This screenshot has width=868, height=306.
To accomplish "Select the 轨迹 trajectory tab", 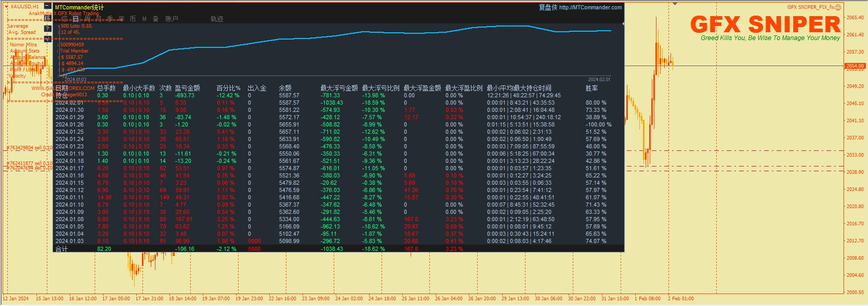I will [217, 19].
